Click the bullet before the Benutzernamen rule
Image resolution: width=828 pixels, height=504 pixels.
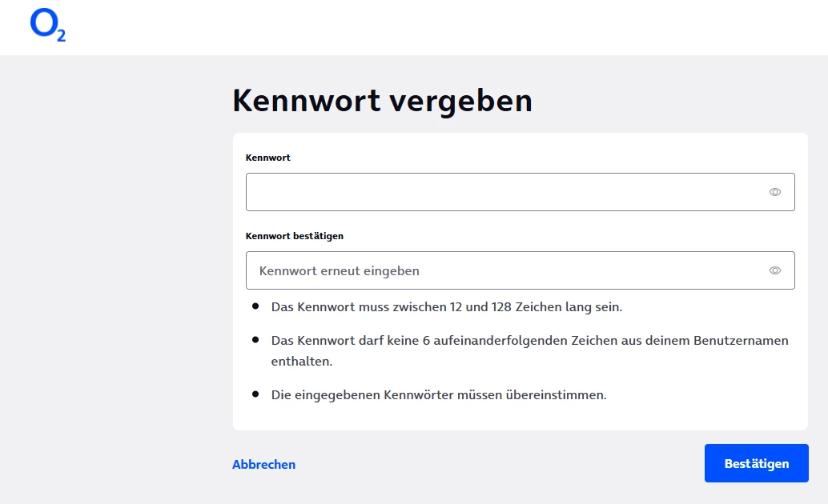click(255, 340)
